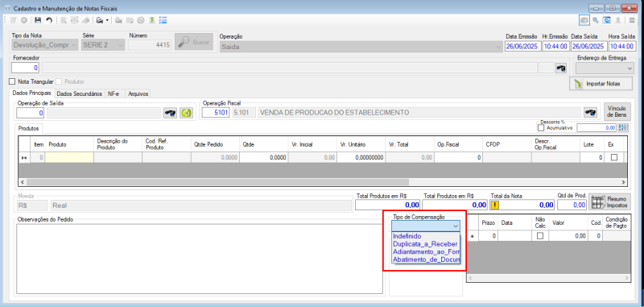The height and width of the screenshot is (307, 644).
Task: Switch to Dados Secundários tab
Action: click(79, 94)
